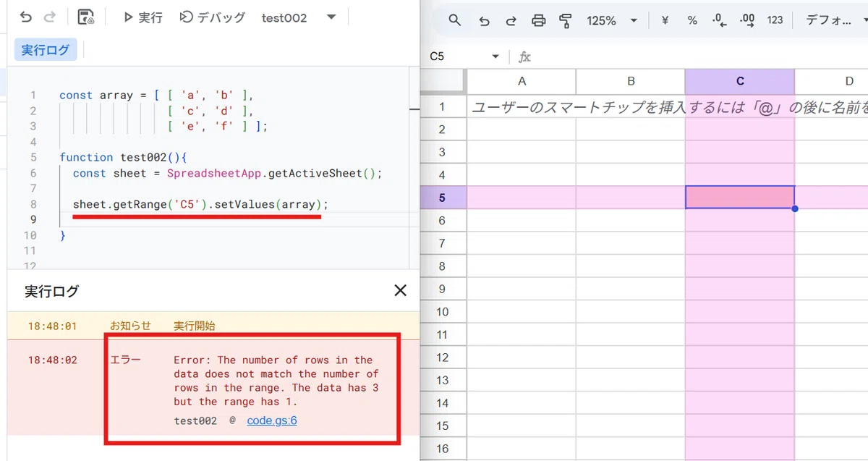Select row 10 header
The image size is (868, 461).
click(x=443, y=312)
